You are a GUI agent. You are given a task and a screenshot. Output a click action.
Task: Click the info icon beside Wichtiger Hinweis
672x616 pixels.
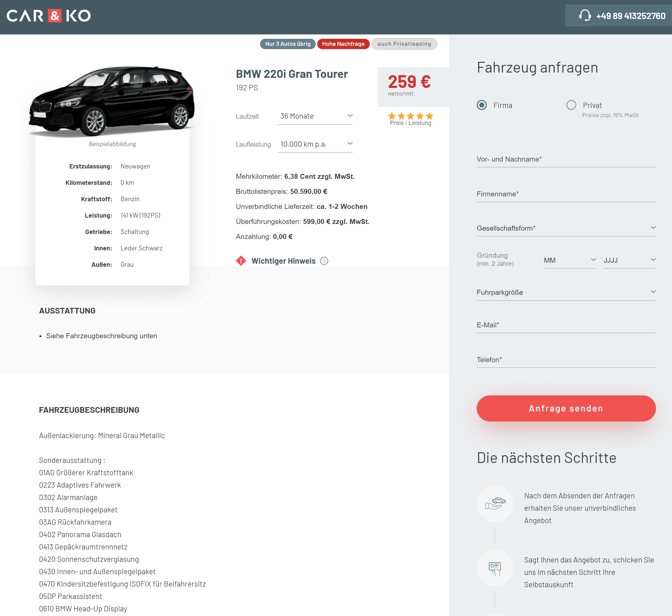coord(324,261)
